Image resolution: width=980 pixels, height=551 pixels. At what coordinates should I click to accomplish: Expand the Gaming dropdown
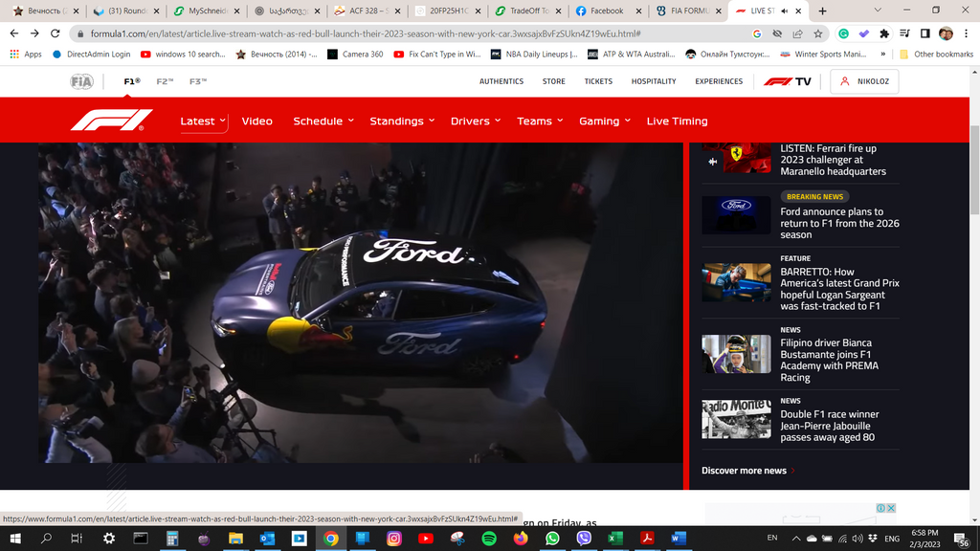605,121
